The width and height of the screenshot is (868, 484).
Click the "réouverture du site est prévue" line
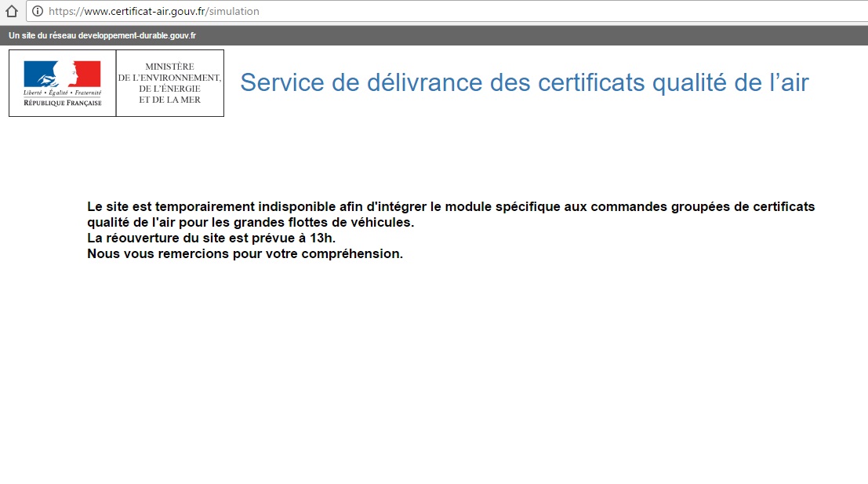pyautogui.click(x=211, y=238)
